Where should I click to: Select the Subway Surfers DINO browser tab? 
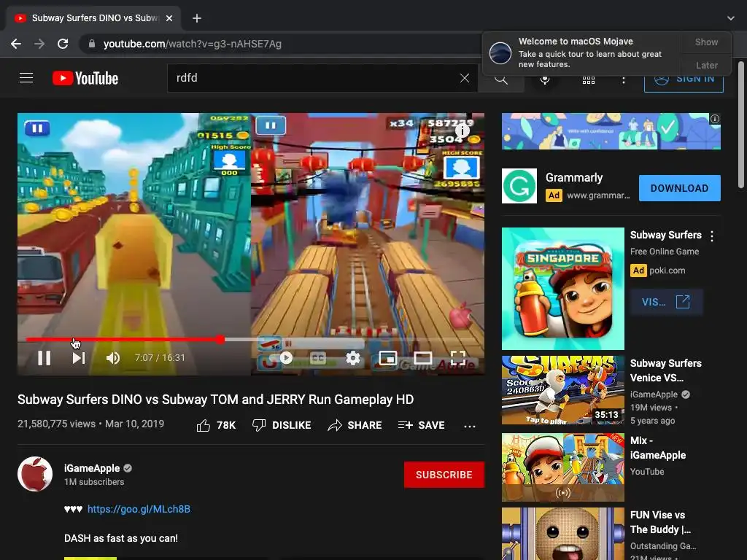point(94,18)
